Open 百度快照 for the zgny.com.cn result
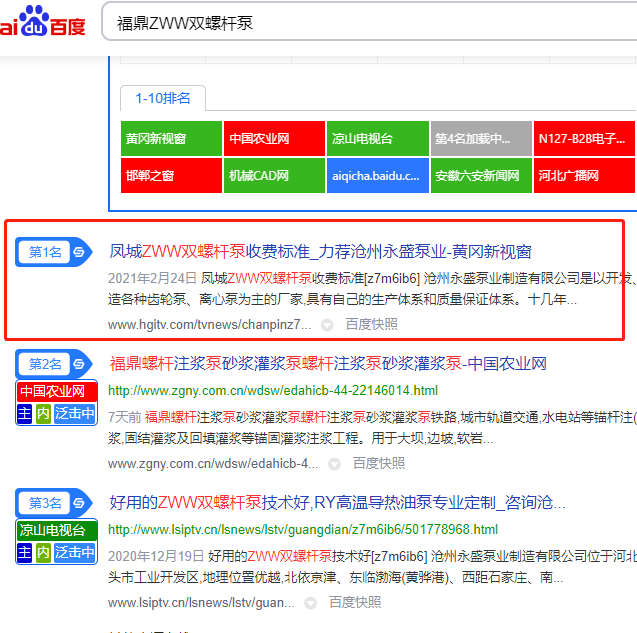The image size is (637, 633). (379, 463)
